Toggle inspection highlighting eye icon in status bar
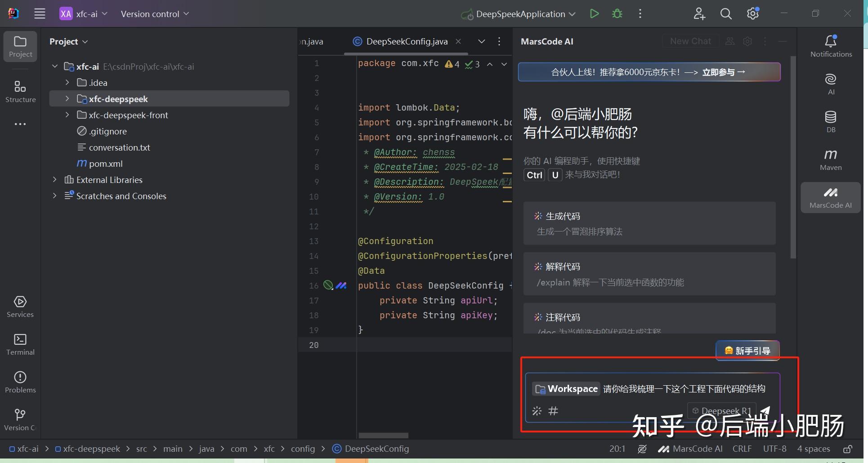Image resolution: width=868 pixels, height=463 pixels. pos(642,449)
